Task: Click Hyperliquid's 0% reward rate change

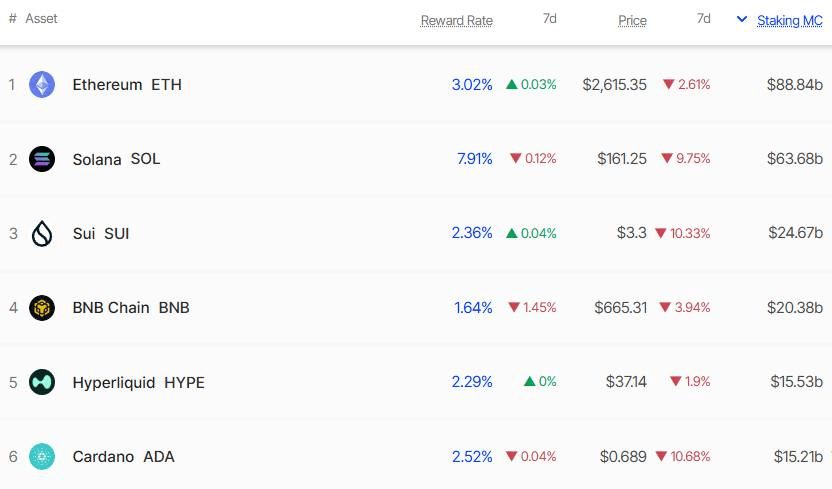Action: click(540, 381)
